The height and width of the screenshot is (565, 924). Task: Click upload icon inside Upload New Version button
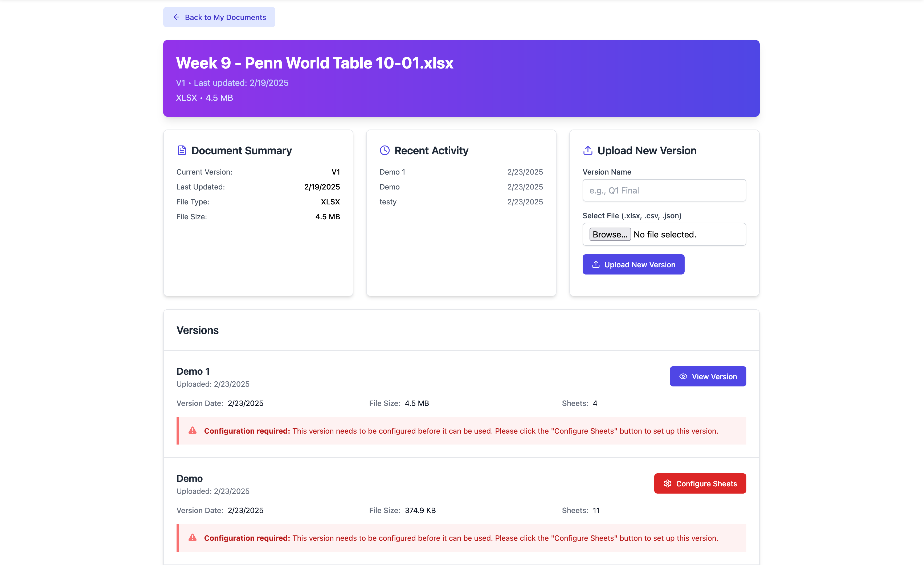[x=596, y=265]
